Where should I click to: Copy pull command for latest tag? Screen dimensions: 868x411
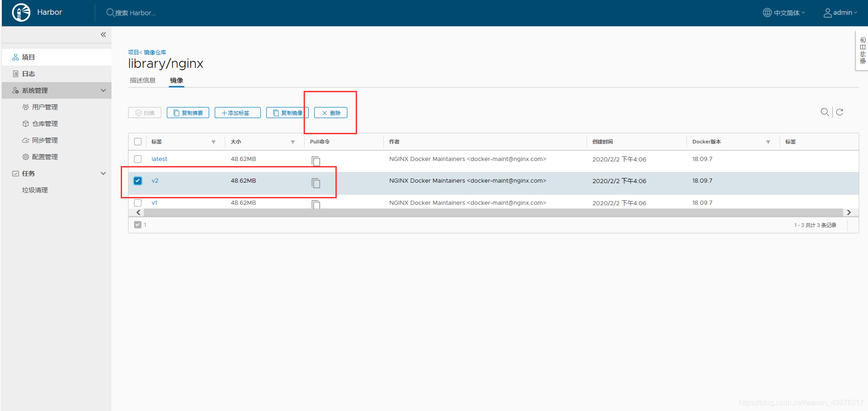(x=316, y=161)
